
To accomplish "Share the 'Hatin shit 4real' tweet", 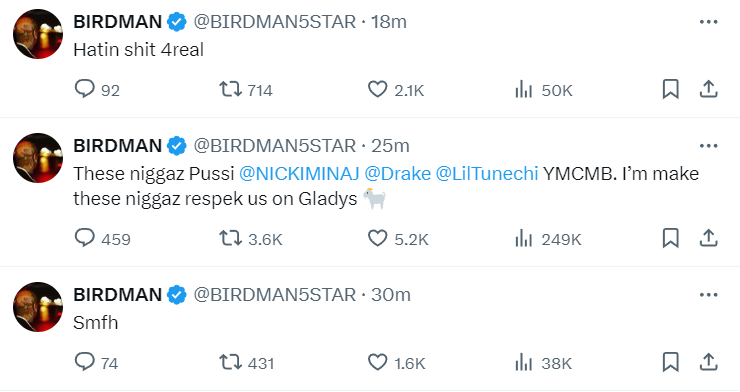I will (x=708, y=89).
